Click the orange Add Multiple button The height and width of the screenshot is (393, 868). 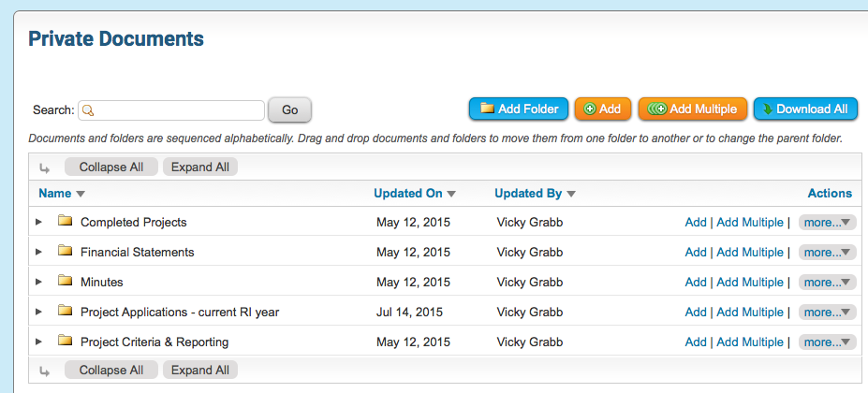pos(693,109)
